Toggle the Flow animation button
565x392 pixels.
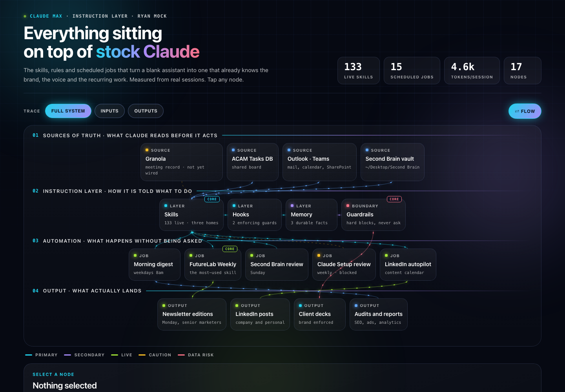tap(525, 111)
